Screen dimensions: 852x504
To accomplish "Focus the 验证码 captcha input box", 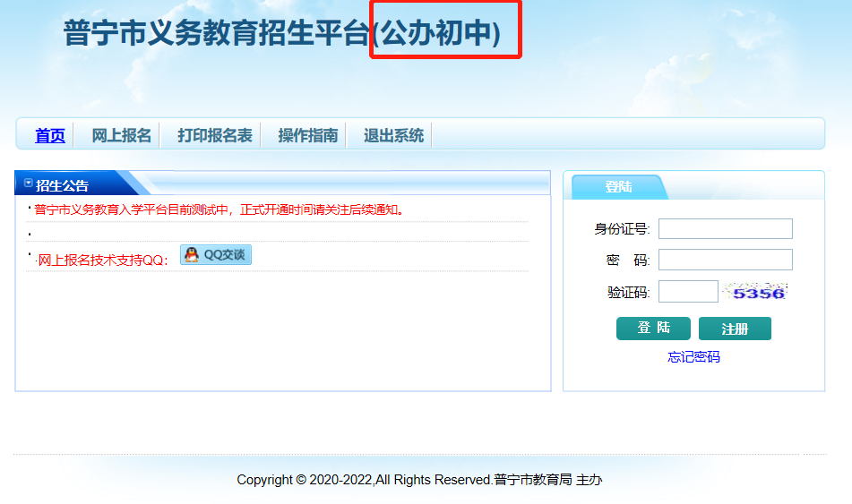I will [688, 292].
